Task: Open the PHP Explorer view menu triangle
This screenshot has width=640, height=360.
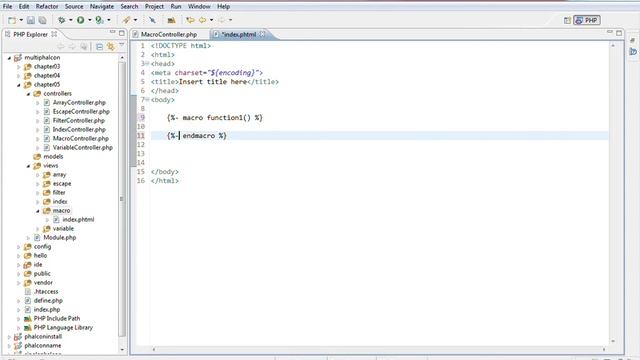Action: click(122, 45)
